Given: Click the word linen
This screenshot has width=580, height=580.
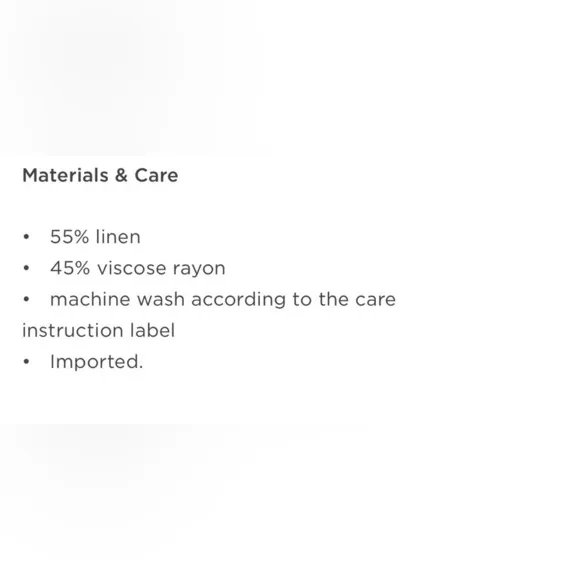Looking at the screenshot, I should pos(118,237).
